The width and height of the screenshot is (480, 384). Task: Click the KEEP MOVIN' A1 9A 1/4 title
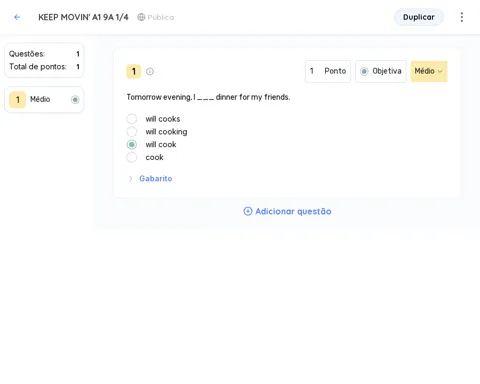coord(83,17)
